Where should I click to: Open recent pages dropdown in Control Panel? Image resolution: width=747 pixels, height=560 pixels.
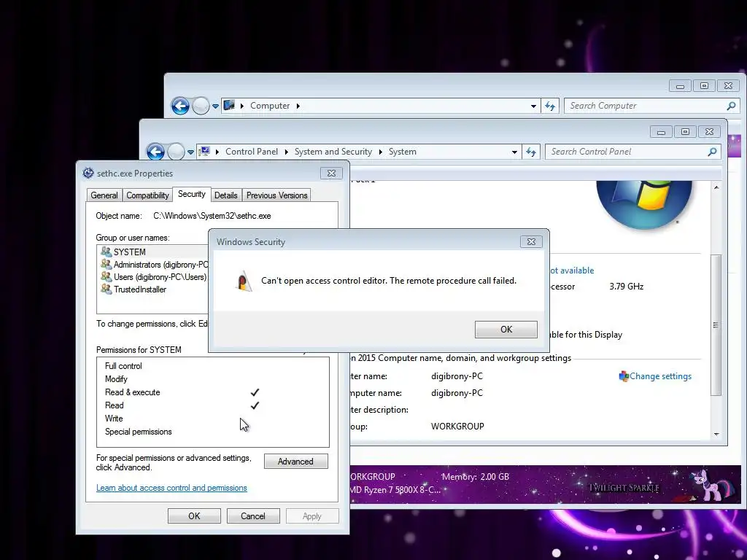pos(190,152)
